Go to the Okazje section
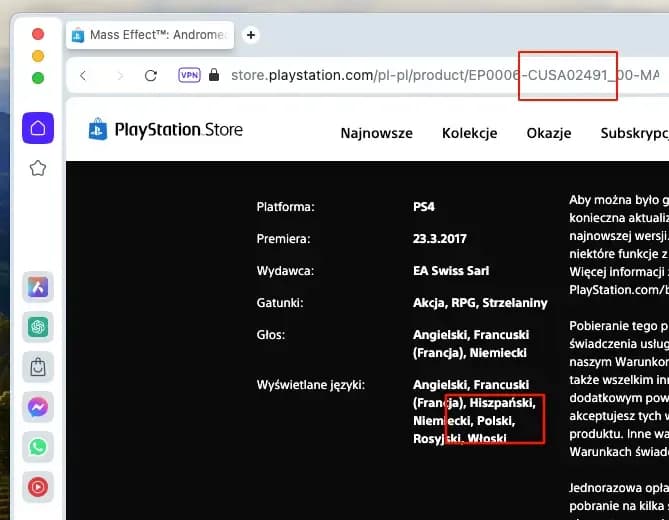Viewport: 669px width, 520px height. tap(549, 133)
